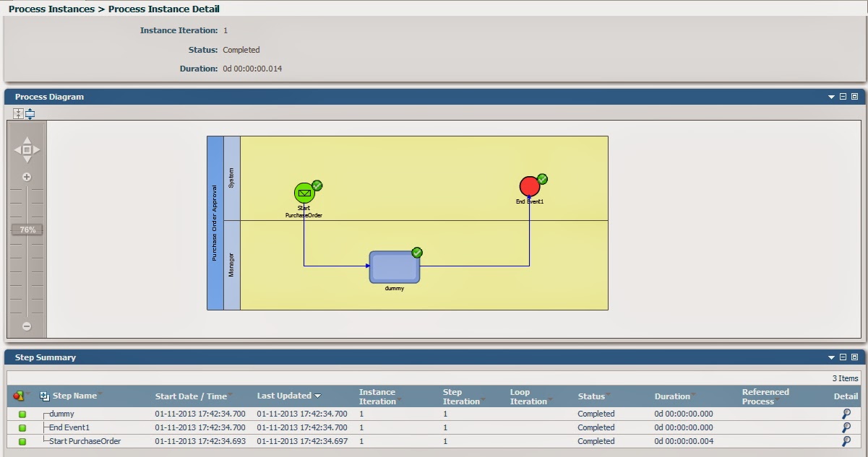Click the '3 Items' count text
868x457 pixels.
click(845, 378)
